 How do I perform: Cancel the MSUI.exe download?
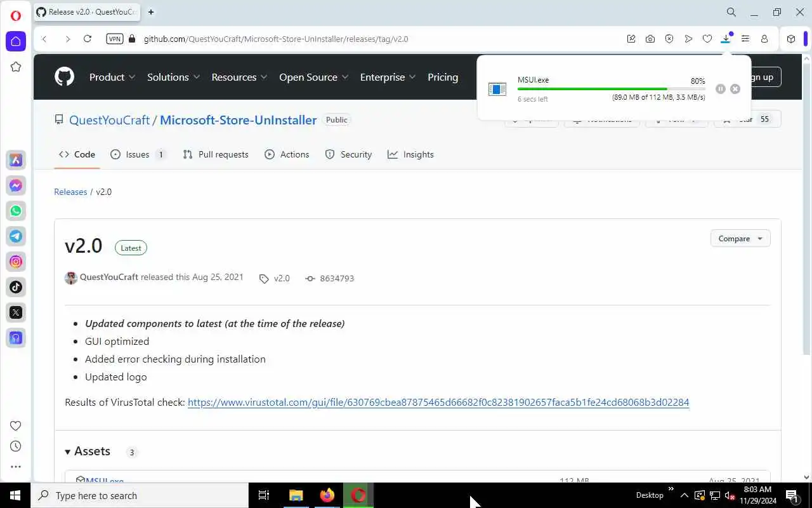tap(735, 89)
